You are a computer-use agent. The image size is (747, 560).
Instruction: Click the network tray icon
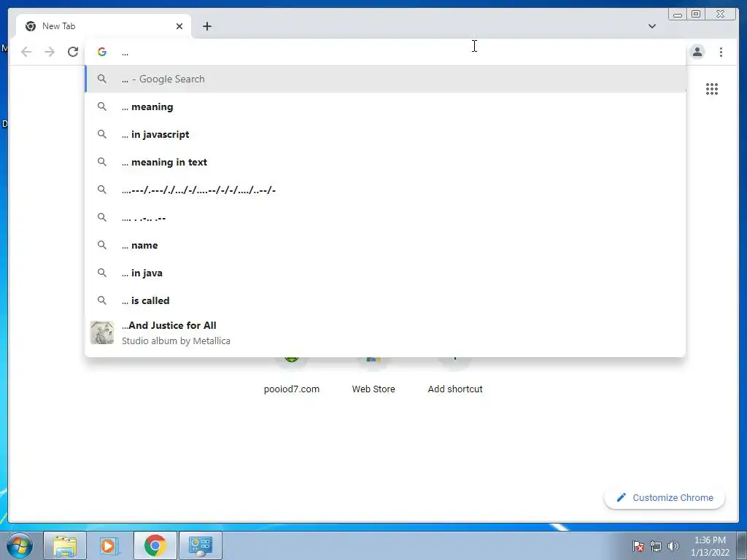point(656,546)
